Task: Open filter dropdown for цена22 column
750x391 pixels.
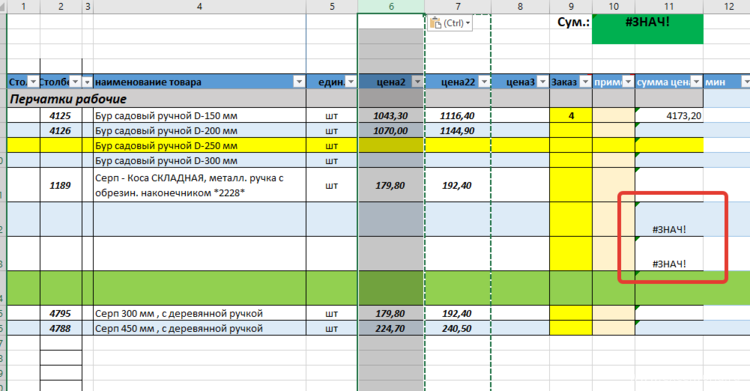Action: point(484,82)
